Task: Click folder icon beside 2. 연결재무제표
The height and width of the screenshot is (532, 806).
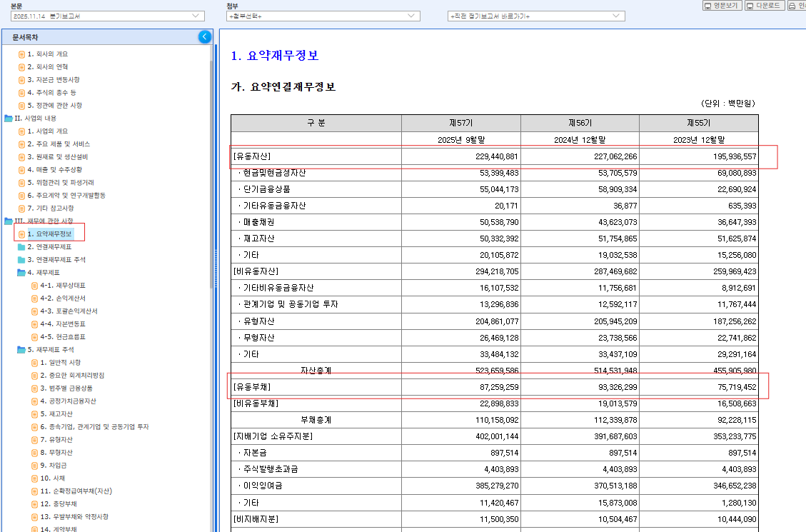Action: (x=21, y=247)
